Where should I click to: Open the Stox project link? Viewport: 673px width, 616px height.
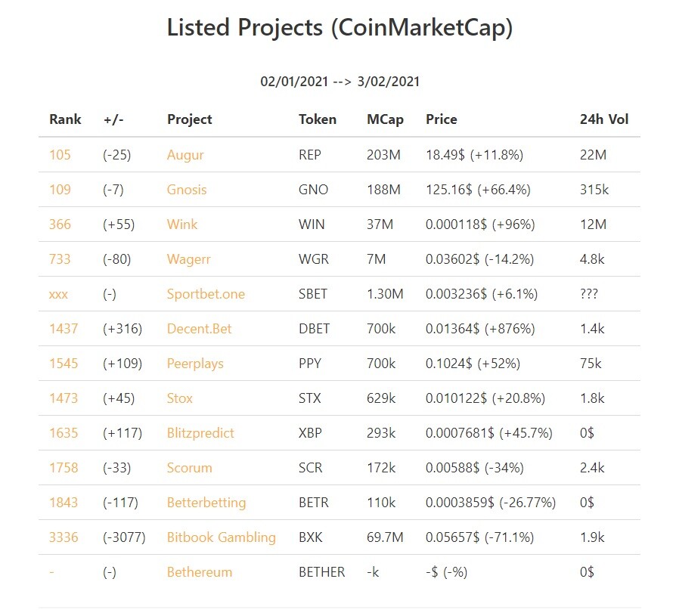click(x=179, y=398)
